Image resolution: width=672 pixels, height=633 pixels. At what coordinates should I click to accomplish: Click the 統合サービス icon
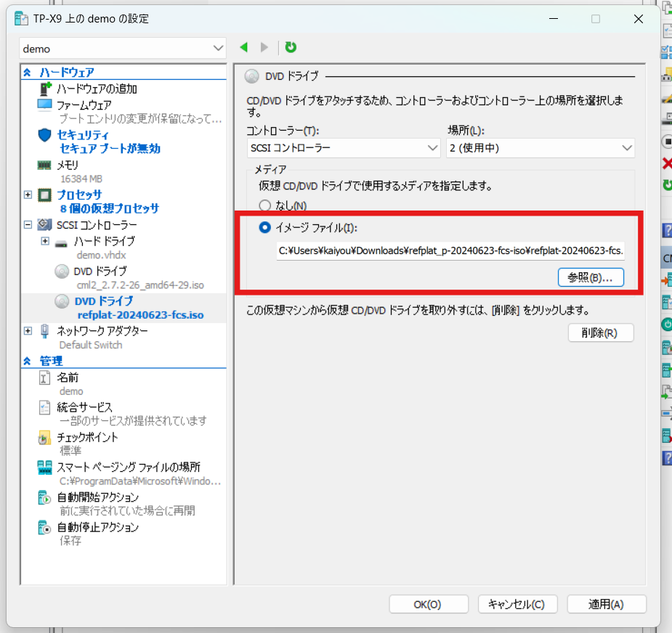coord(44,407)
